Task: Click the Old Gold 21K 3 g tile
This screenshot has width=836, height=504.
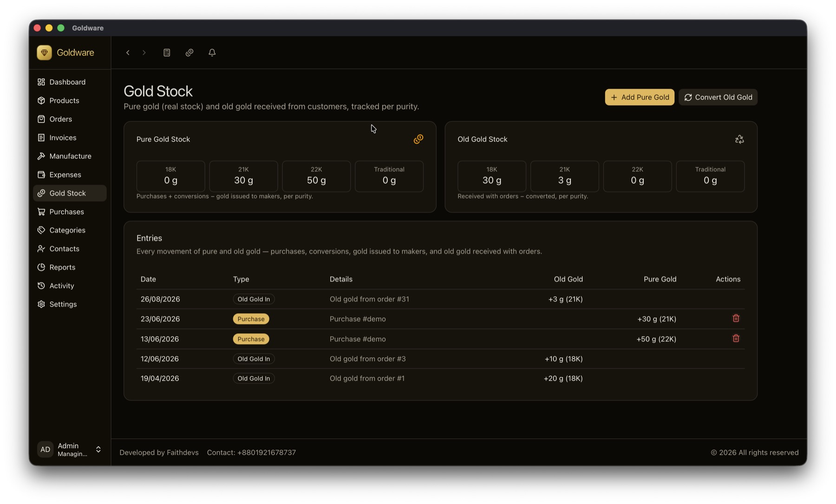Action: click(565, 176)
